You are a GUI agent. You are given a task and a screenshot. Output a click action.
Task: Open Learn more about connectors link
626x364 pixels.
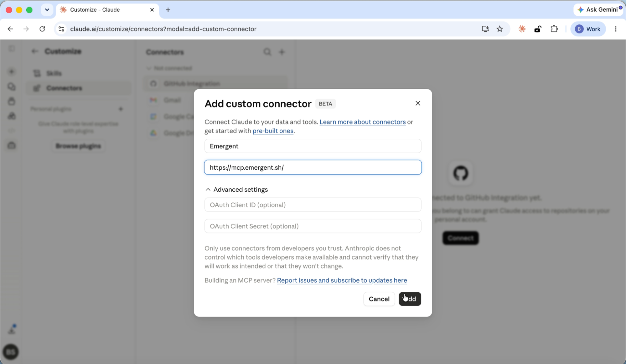(x=362, y=122)
